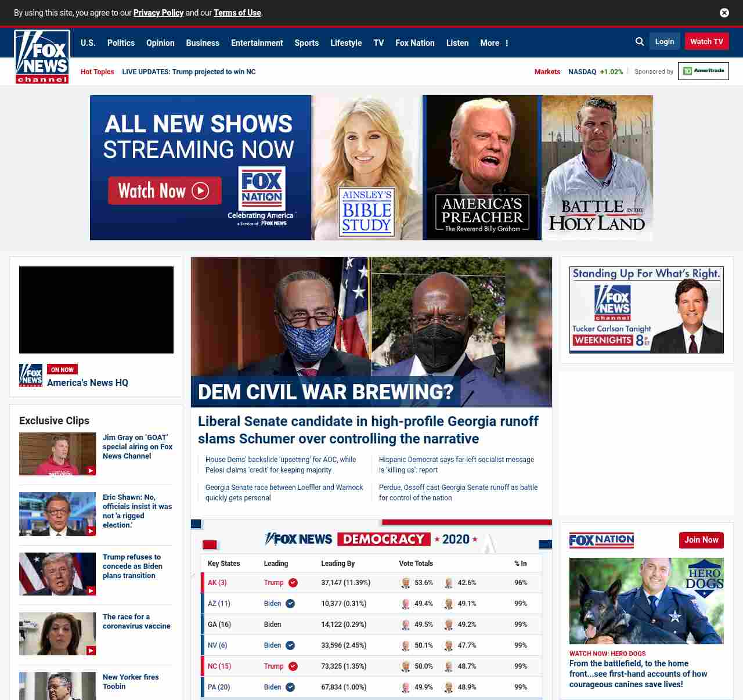
Task: Play the Eric Shawn video clip thumbnail
Action: tap(57, 514)
